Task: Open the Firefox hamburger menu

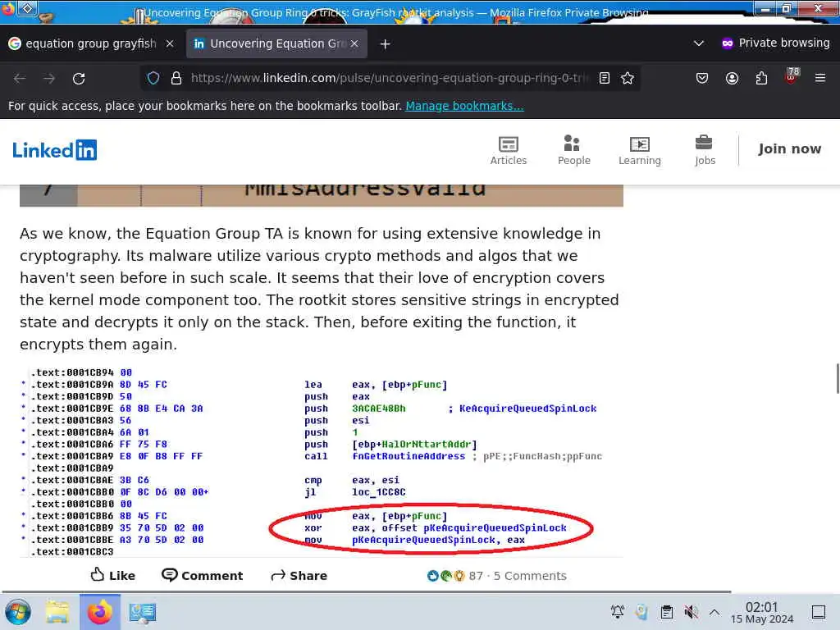Action: coord(820,78)
